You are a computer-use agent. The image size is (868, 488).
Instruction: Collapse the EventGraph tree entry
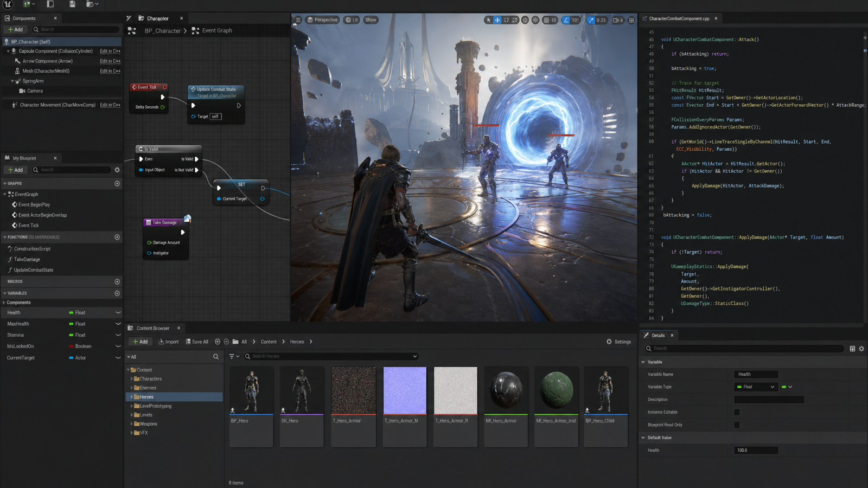[x=5, y=194]
